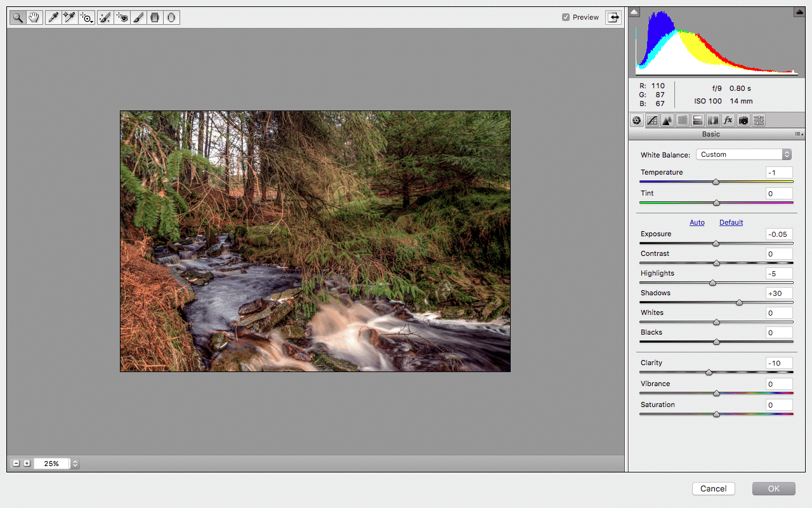
Task: Click the Highlights slider handle
Action: coord(712,283)
